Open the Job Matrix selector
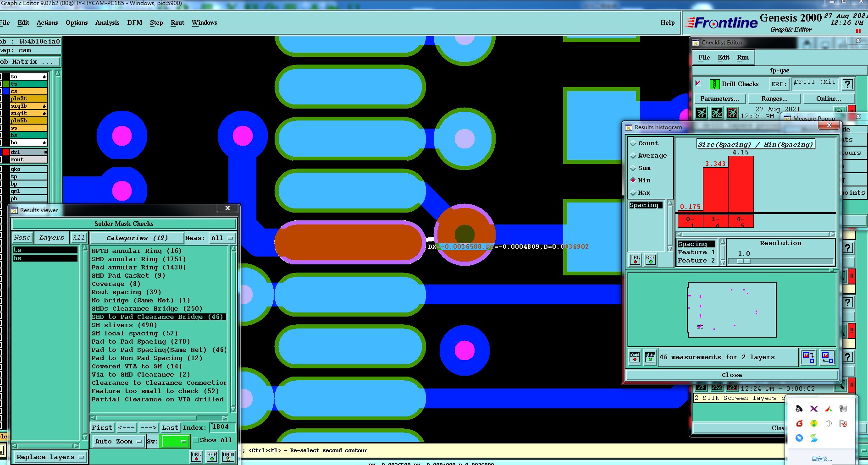The width and height of the screenshot is (868, 465). click(x=29, y=62)
